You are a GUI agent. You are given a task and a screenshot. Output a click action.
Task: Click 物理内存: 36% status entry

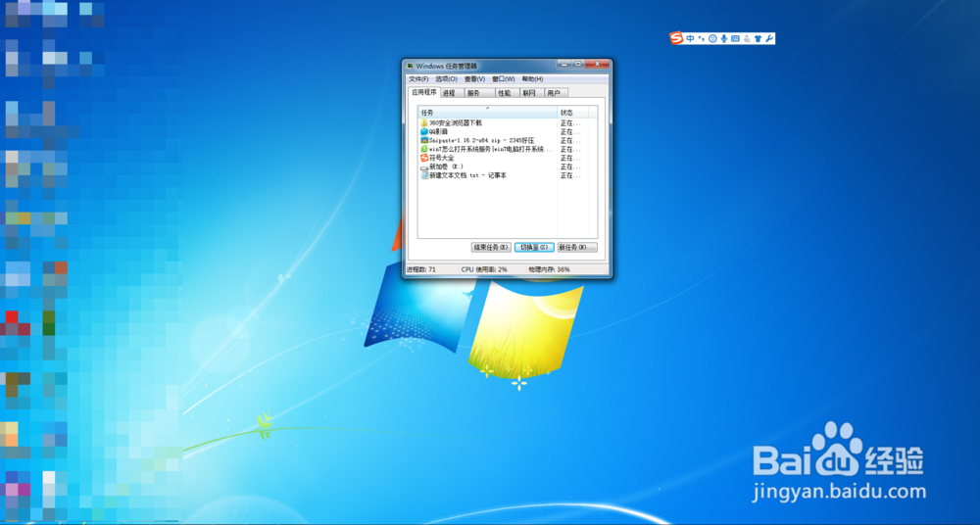[550, 269]
